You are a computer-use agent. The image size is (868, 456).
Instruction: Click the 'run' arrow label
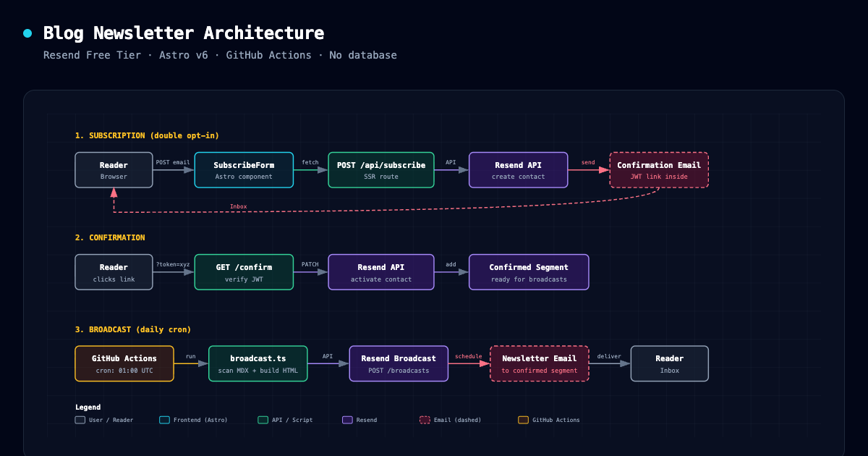coord(190,356)
